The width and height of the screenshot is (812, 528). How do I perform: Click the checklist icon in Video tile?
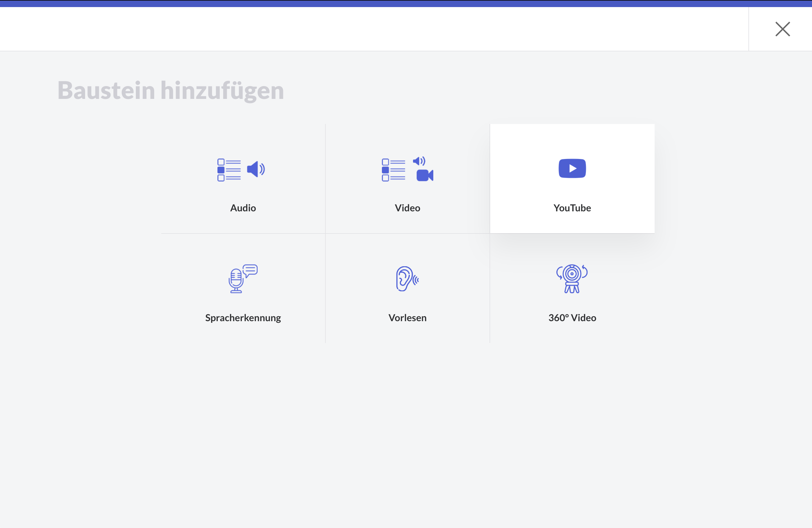(393, 170)
